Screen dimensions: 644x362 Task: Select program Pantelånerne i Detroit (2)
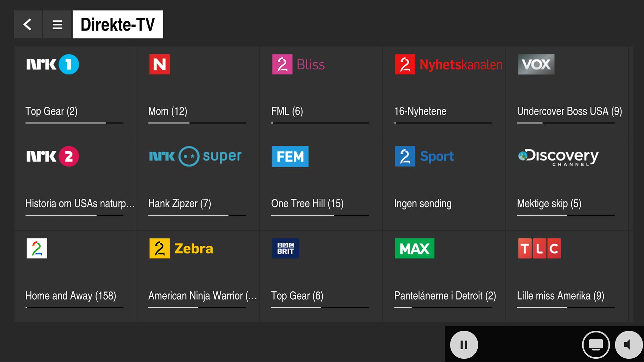pyautogui.click(x=445, y=296)
